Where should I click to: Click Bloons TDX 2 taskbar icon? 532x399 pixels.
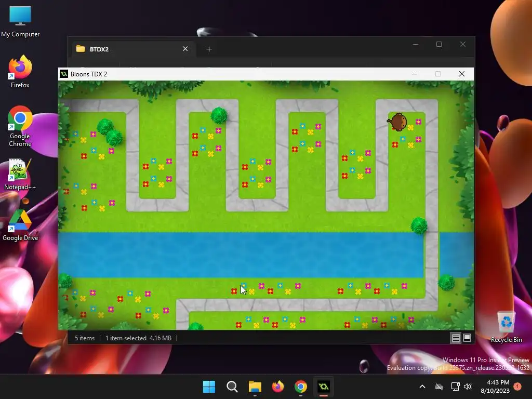tap(323, 387)
